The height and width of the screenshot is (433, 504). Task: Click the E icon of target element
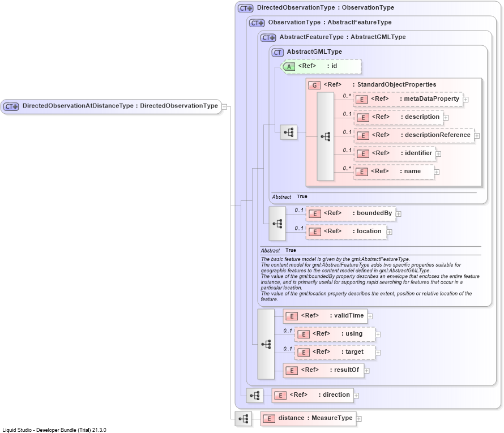303,353
